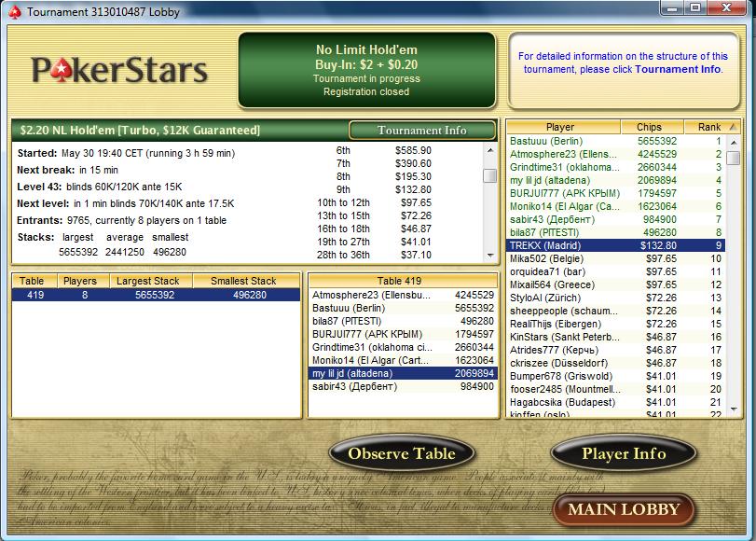Select Hagabcsika (Budapest) in ranking list
756x541 pixels.
pyautogui.click(x=615, y=402)
